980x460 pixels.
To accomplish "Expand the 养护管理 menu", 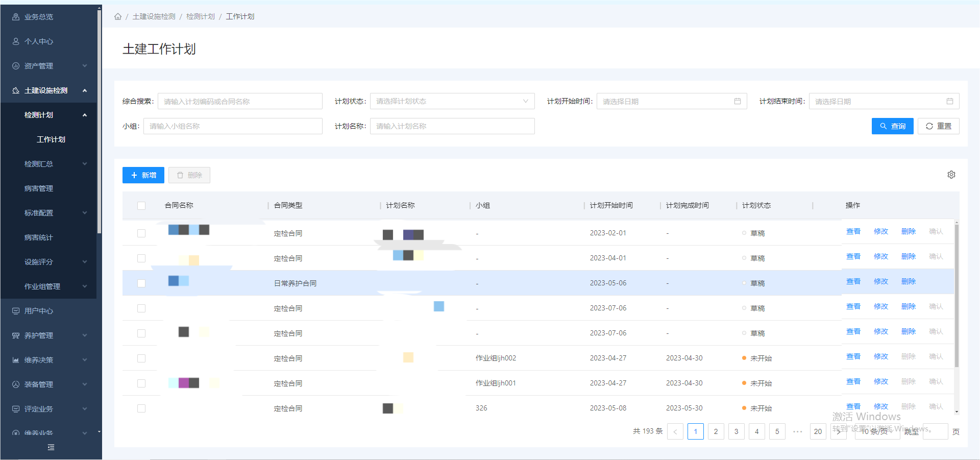I will pos(85,335).
